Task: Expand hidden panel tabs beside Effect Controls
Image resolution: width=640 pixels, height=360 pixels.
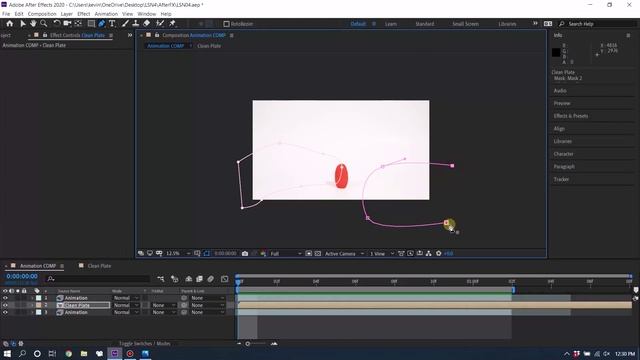Action: click(130, 35)
